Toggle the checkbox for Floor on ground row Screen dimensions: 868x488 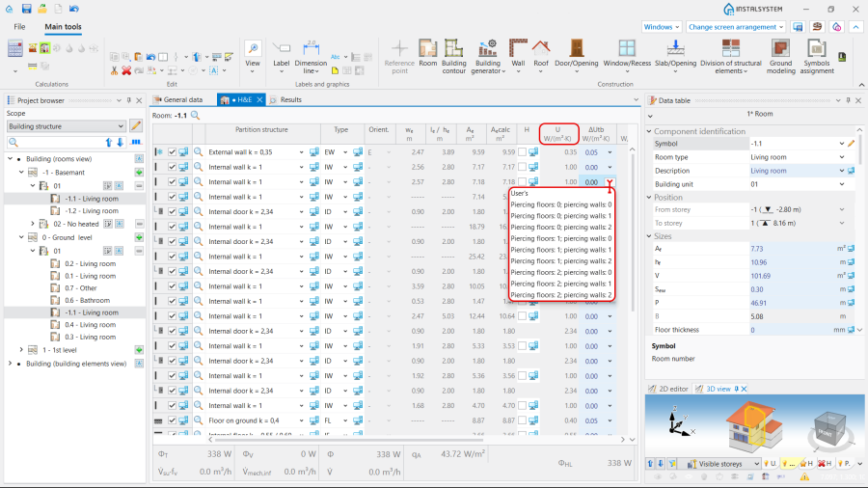pyautogui.click(x=173, y=421)
